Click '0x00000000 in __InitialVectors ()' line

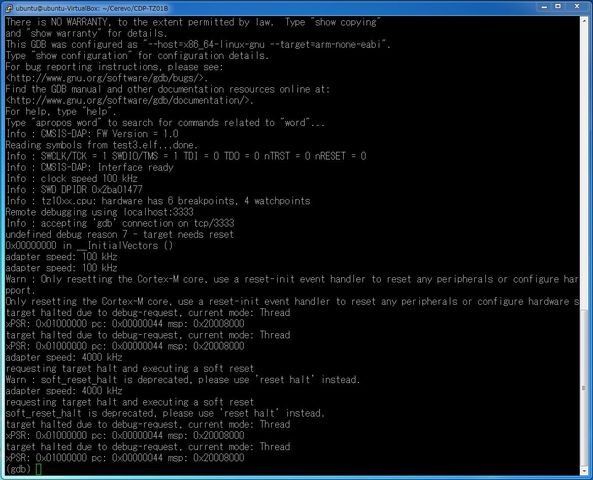pos(89,245)
